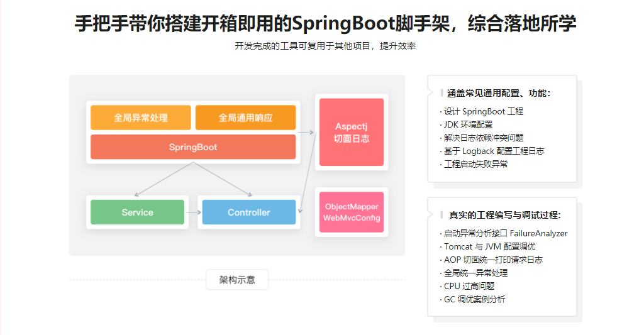Select the blue Controller block
The image size is (644, 335).
[248, 212]
